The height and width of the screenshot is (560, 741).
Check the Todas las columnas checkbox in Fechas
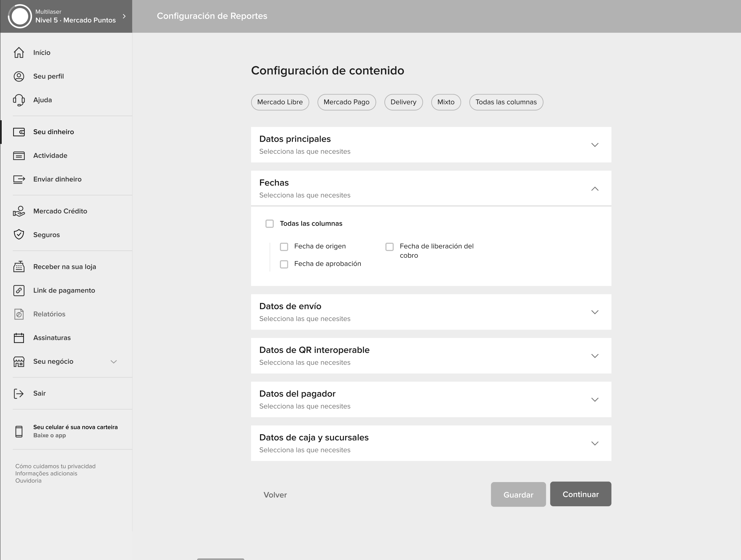coord(269,224)
